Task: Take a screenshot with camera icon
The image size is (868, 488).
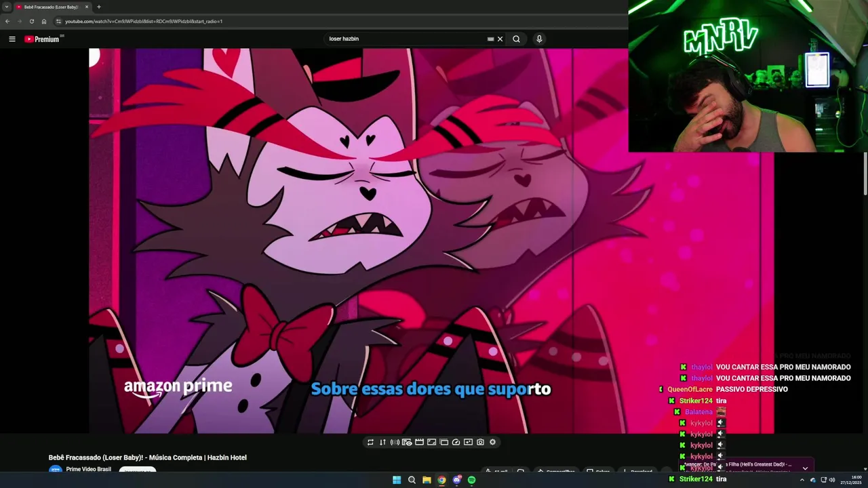Action: click(480, 442)
